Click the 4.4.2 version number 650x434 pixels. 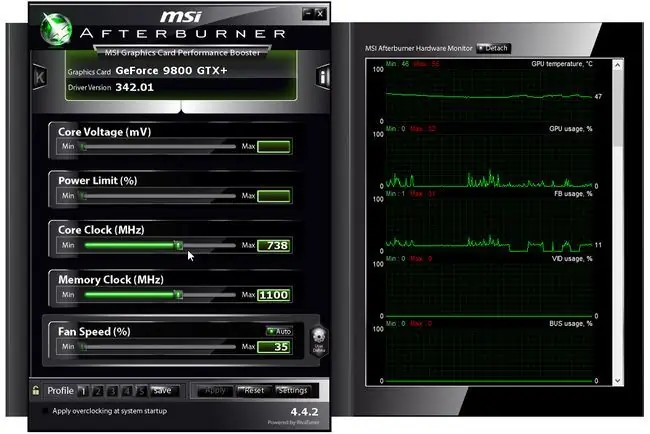[304, 412]
